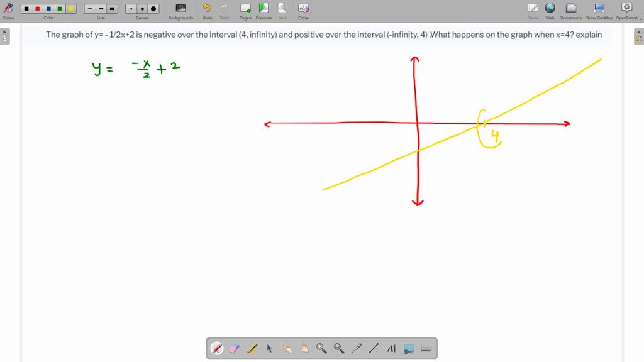This screenshot has height=362, width=644.
Task: Expand the right library panel
Action: point(639,36)
